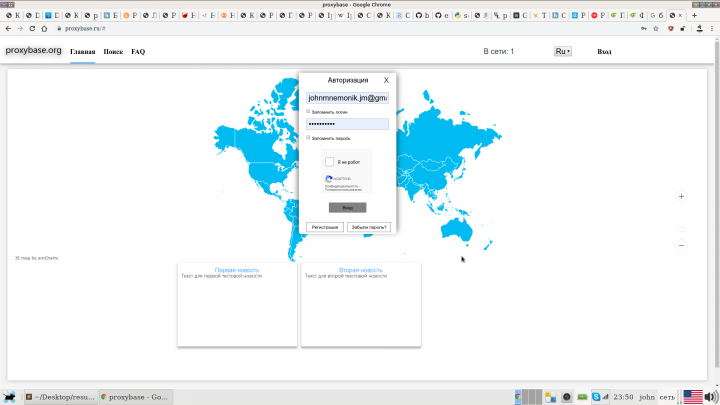Viewport: 720px width, 405px height.
Task: Open the browser home page icon
Action: 44,28
